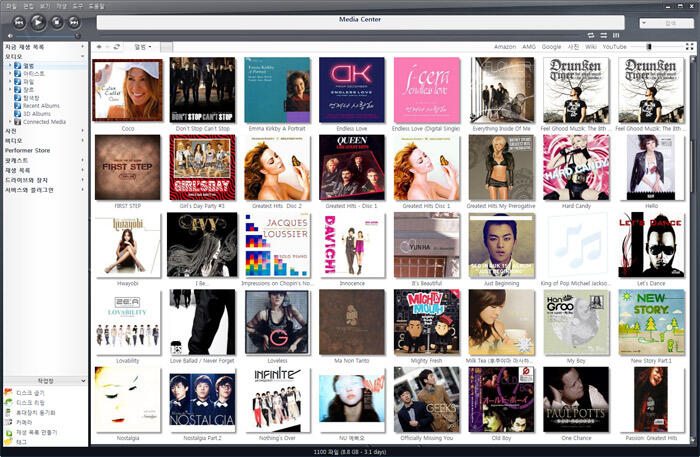
Task: Expand the 지금 재생 목록 section arrow
Action: pos(83,46)
